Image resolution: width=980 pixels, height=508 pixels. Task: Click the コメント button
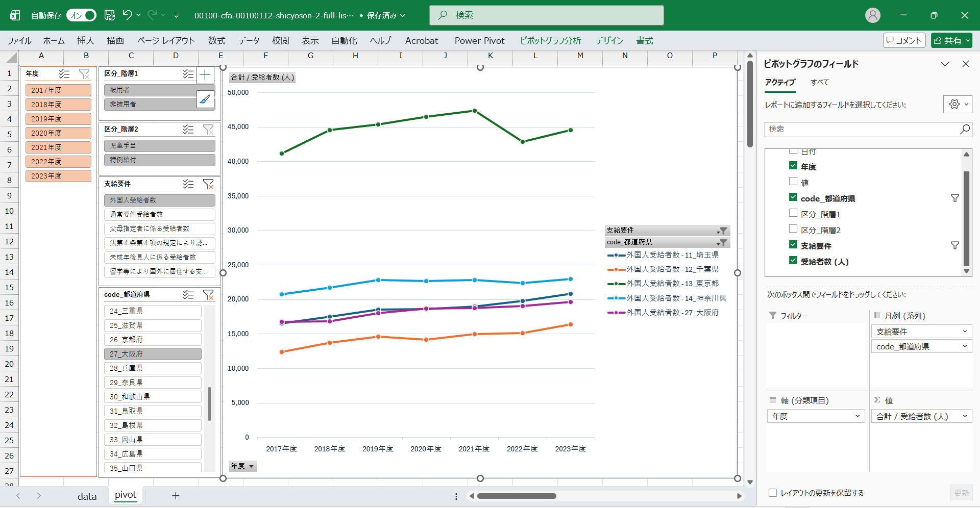click(904, 41)
